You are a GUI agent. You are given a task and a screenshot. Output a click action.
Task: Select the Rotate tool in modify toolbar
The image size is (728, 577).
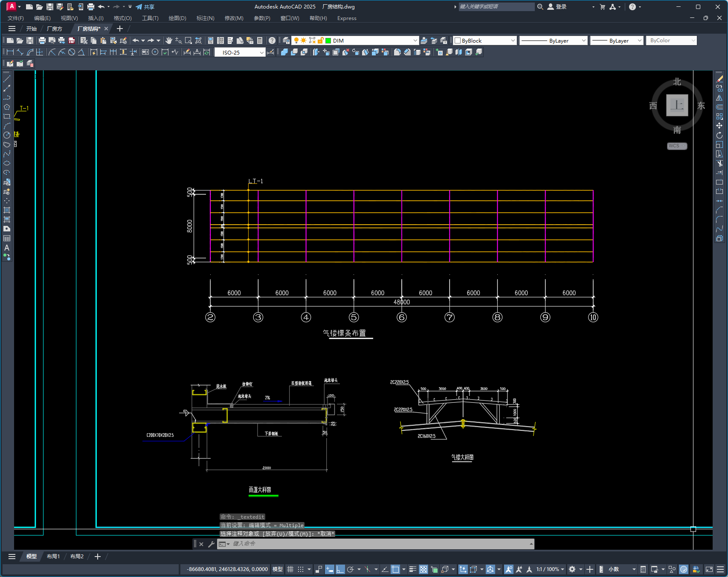click(719, 135)
